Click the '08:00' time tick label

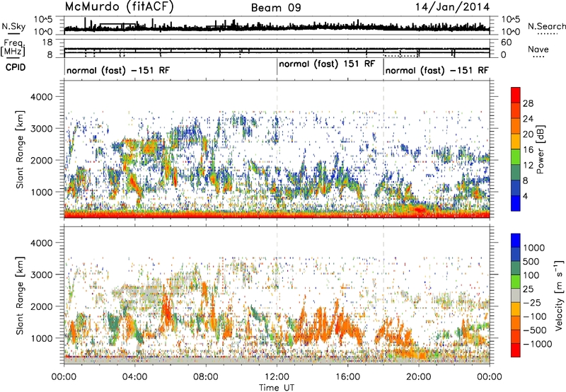(206, 377)
